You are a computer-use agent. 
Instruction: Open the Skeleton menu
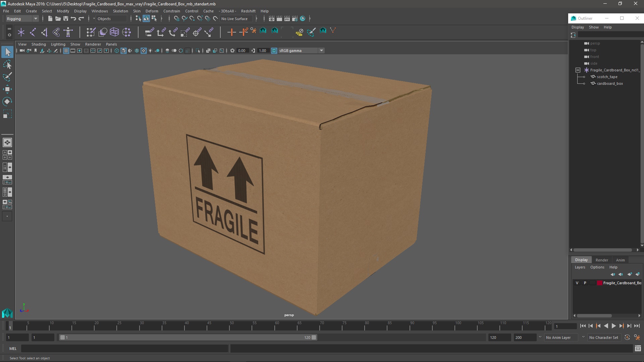(120, 11)
